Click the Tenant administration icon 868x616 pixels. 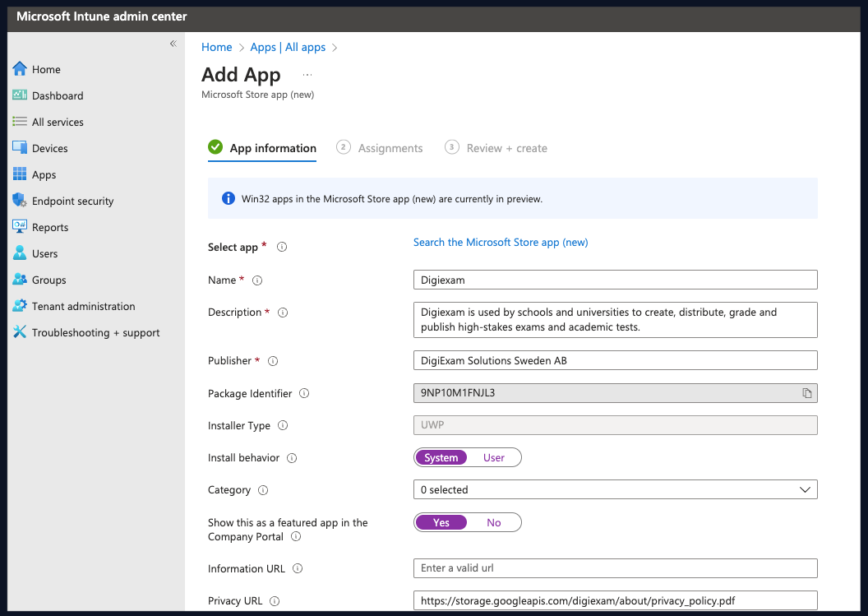click(20, 305)
